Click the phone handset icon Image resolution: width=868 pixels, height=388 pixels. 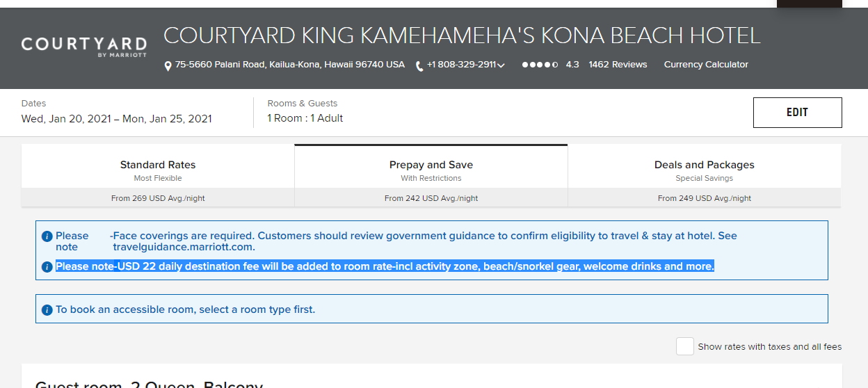pos(419,66)
